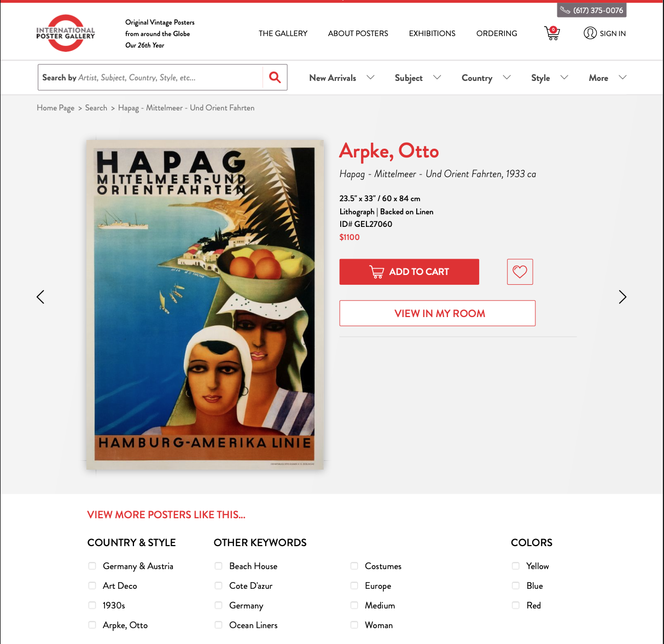Select the Red color filter

pyautogui.click(x=516, y=605)
